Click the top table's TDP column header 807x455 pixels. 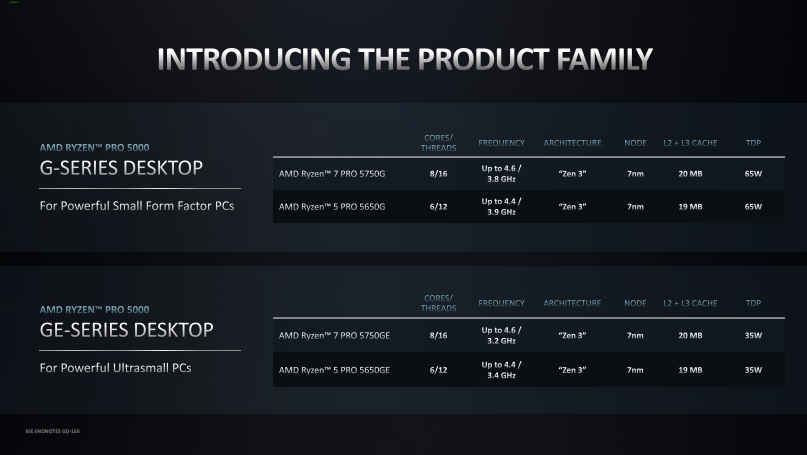click(x=753, y=143)
